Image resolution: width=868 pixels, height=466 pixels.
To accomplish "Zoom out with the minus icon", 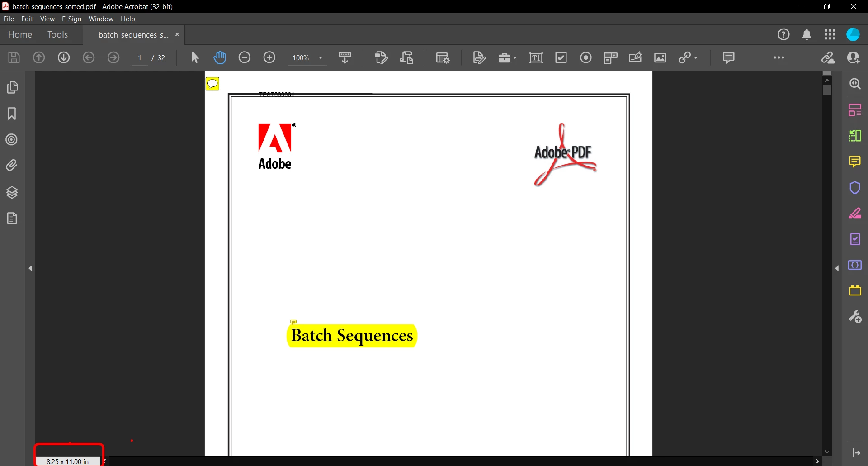I will click(x=245, y=58).
